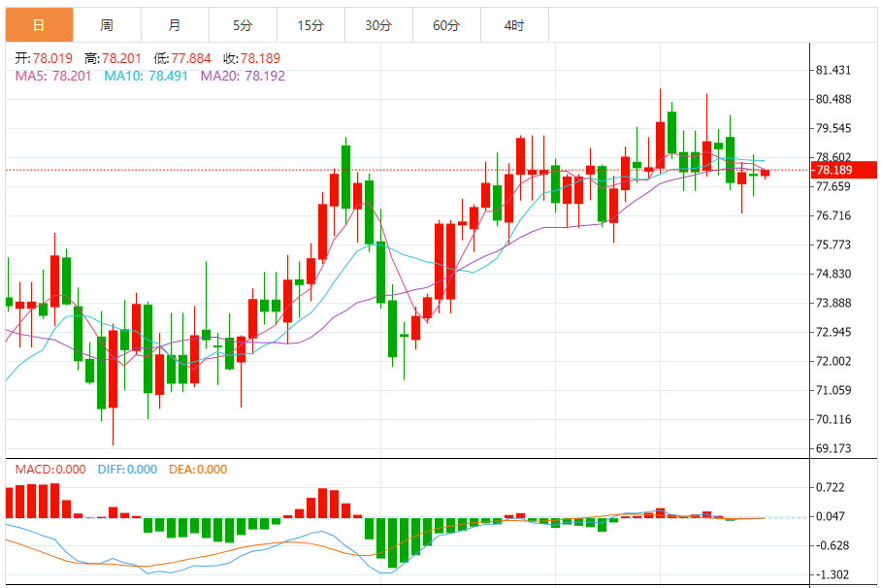Click the 71.059 price axis label

pos(833,390)
